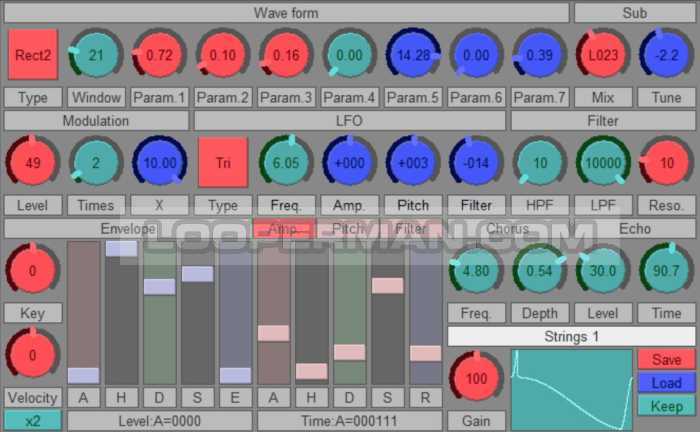Click the waveform preview display

coord(570,389)
